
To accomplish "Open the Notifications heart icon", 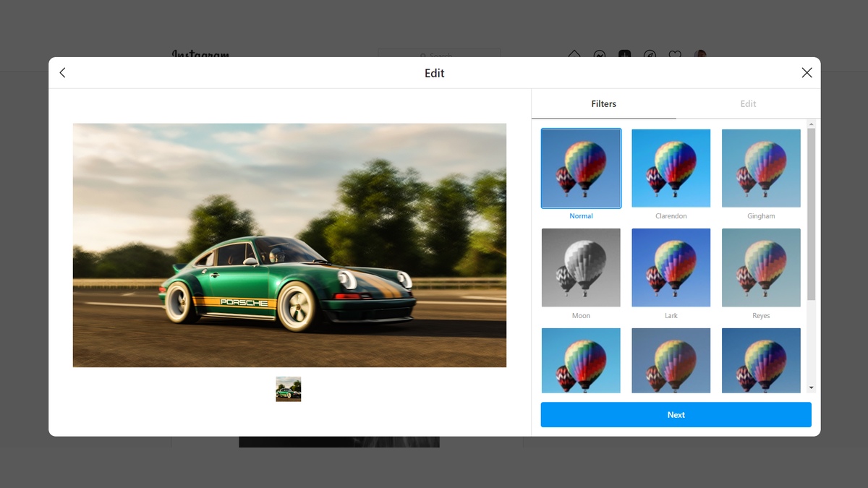I will 674,55.
